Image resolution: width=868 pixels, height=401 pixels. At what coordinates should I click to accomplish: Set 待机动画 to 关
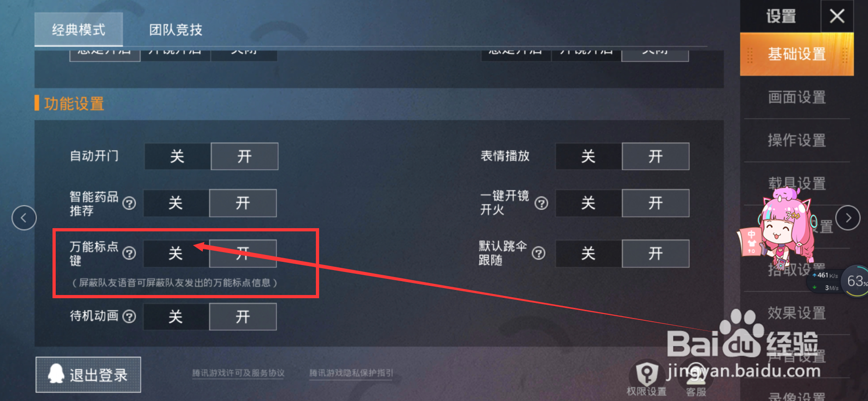[x=176, y=317]
